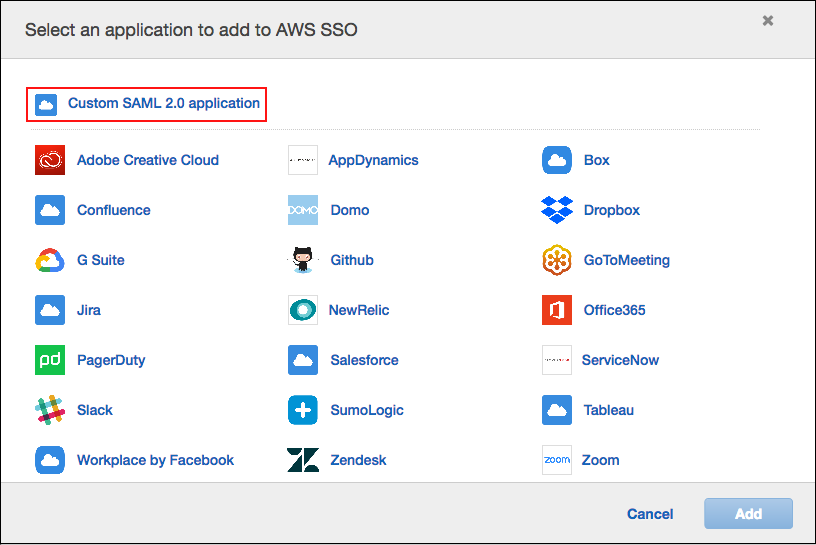Image resolution: width=816 pixels, height=545 pixels.
Task: Close the AWS SSO dialog with X
Action: tap(768, 20)
